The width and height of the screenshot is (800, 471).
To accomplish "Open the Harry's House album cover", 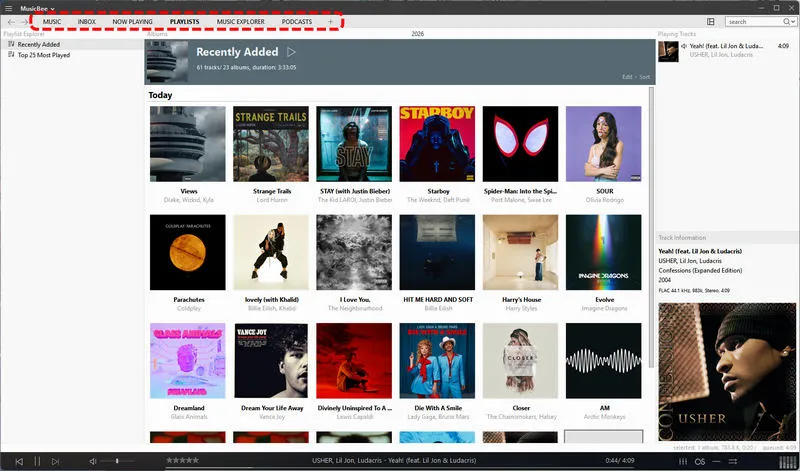I will pos(520,252).
